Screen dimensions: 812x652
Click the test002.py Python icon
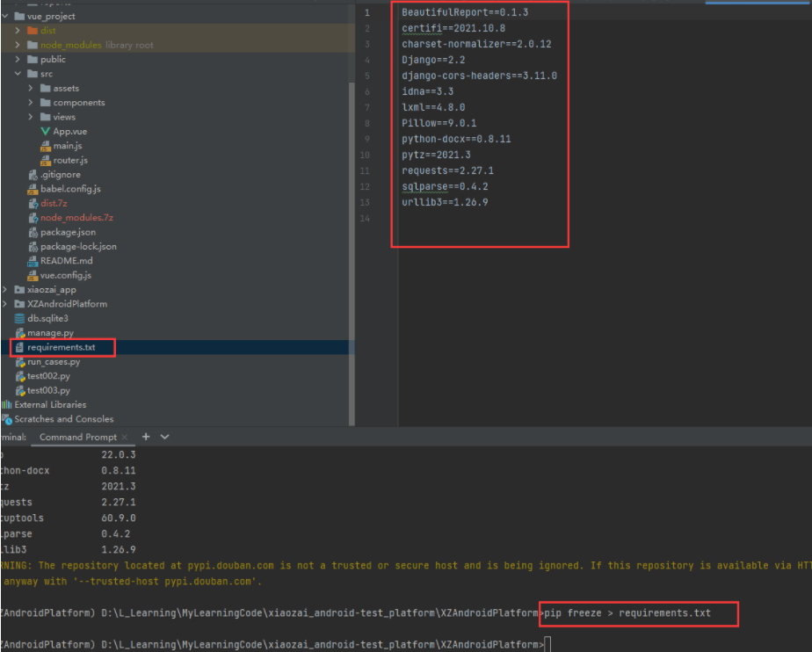coord(20,376)
